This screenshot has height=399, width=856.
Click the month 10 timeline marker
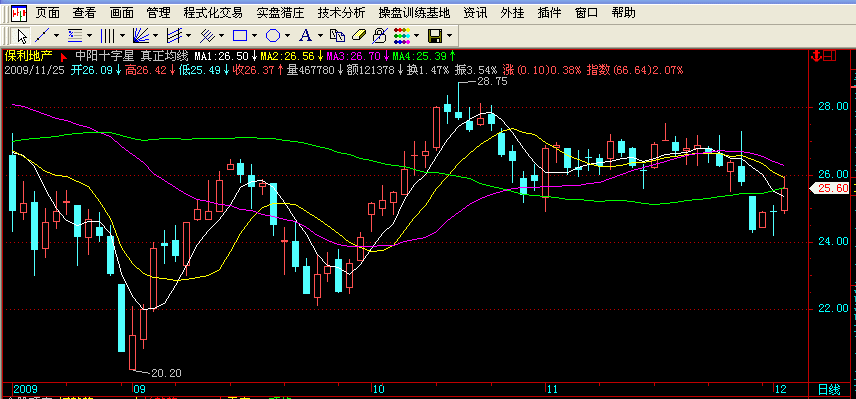[378, 389]
